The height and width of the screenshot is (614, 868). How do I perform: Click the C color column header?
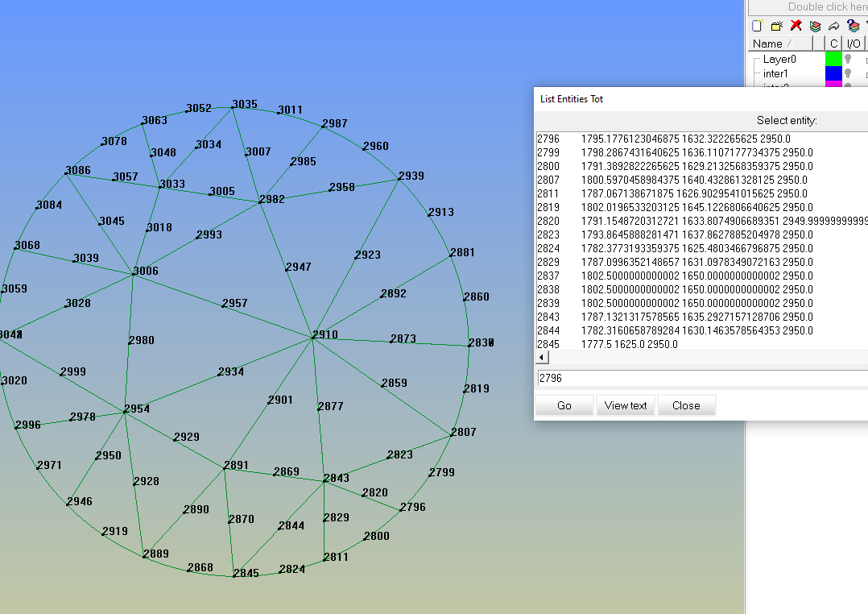coord(834,44)
